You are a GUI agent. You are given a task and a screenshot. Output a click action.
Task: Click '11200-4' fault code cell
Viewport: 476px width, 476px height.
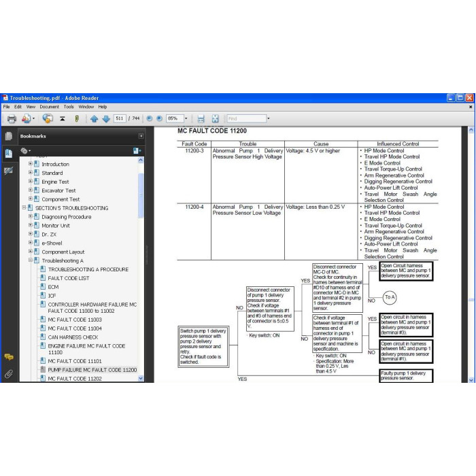(x=194, y=207)
